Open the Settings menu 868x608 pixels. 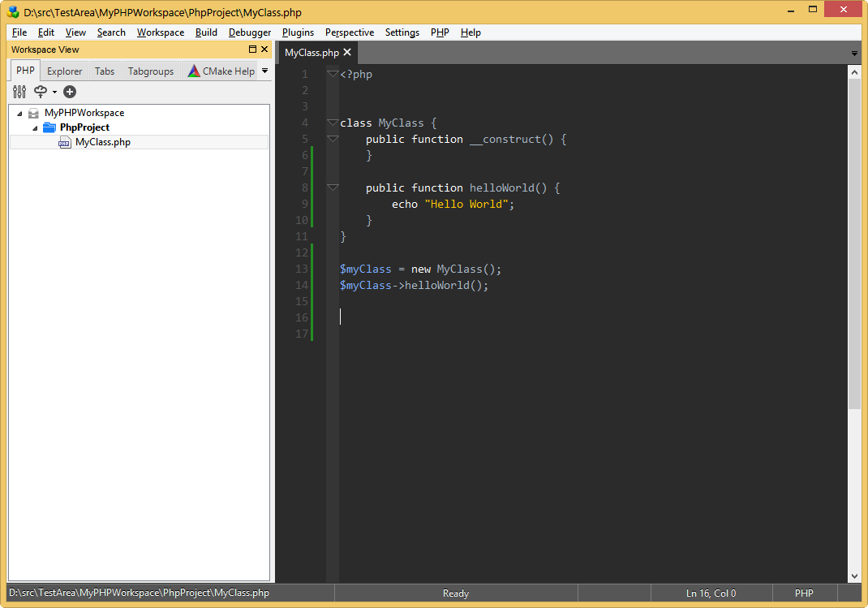402,32
